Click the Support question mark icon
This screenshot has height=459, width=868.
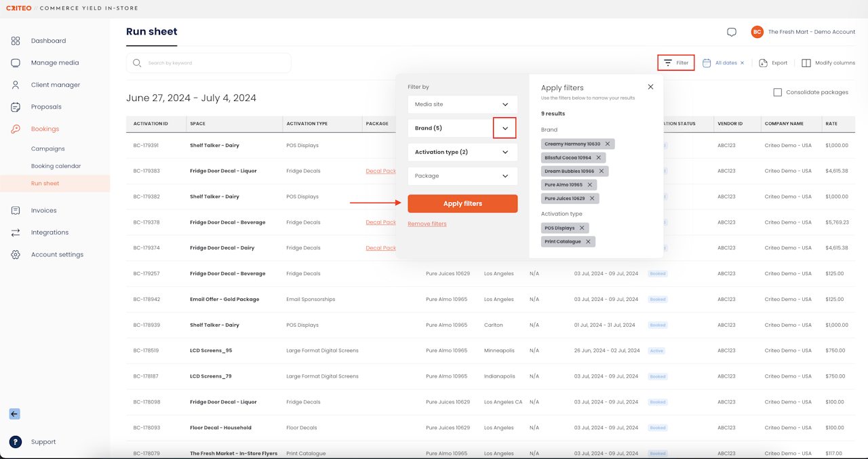pyautogui.click(x=15, y=442)
